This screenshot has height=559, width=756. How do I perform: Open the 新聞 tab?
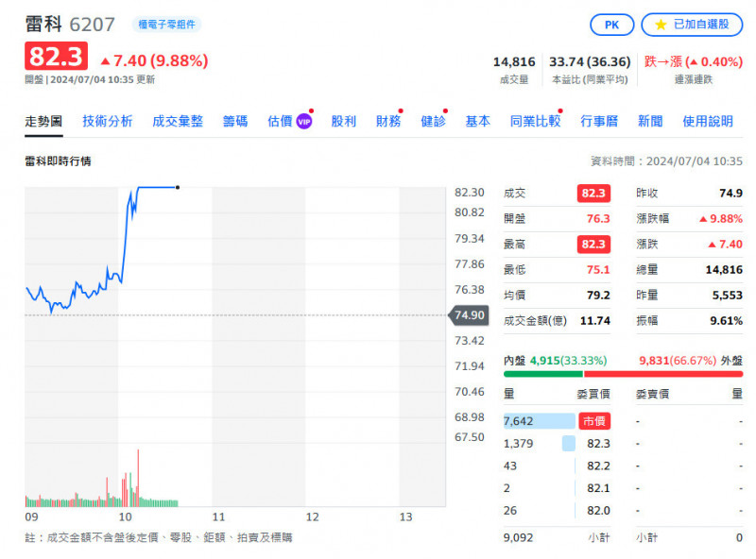(650, 122)
